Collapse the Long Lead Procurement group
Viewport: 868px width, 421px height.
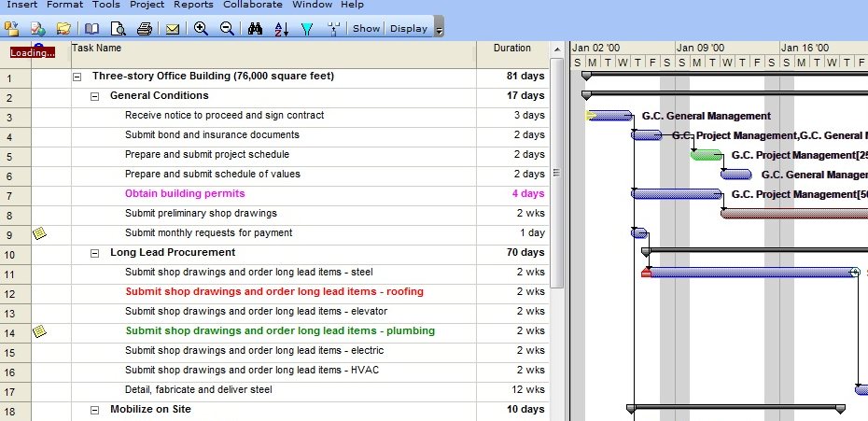(x=95, y=253)
